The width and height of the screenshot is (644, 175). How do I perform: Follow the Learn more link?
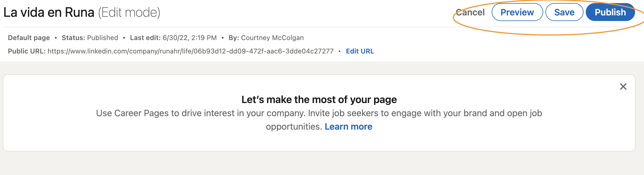[x=348, y=127]
